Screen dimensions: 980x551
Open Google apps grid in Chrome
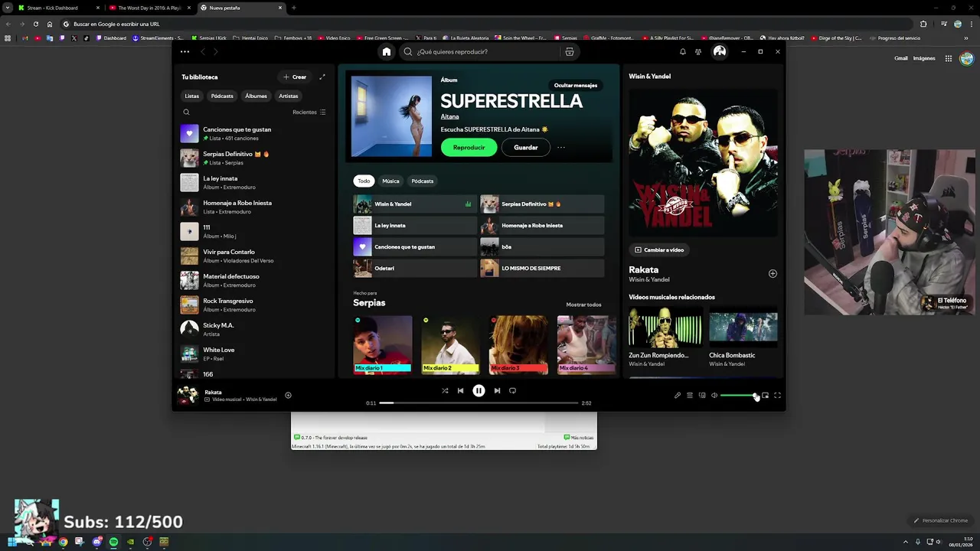point(948,58)
